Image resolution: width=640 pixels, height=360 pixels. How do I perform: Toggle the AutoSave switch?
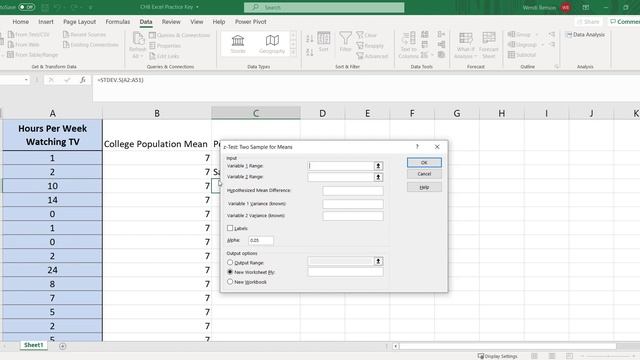(27, 7)
